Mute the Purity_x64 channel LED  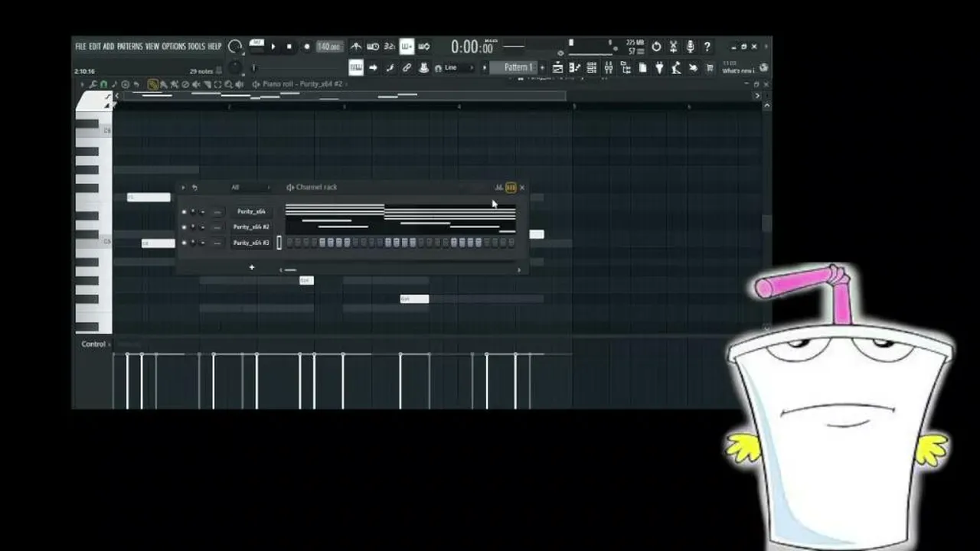coord(184,211)
